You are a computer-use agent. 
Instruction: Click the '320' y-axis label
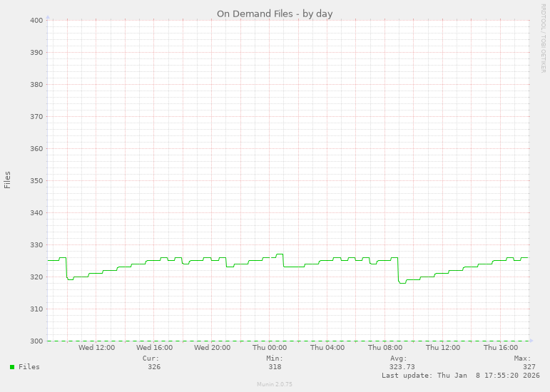(x=36, y=277)
